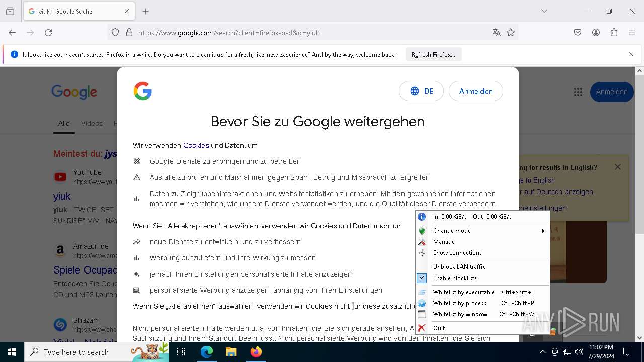
Task: Open the Google apps grid icon
Action: [x=578, y=92]
